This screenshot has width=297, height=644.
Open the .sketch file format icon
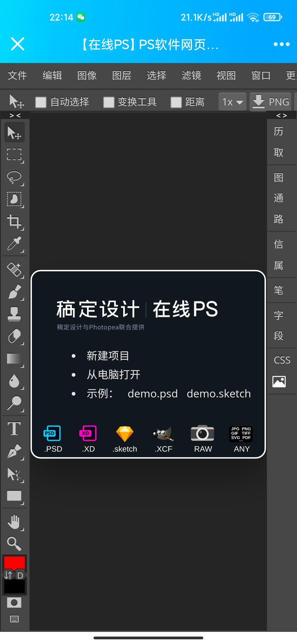(125, 439)
